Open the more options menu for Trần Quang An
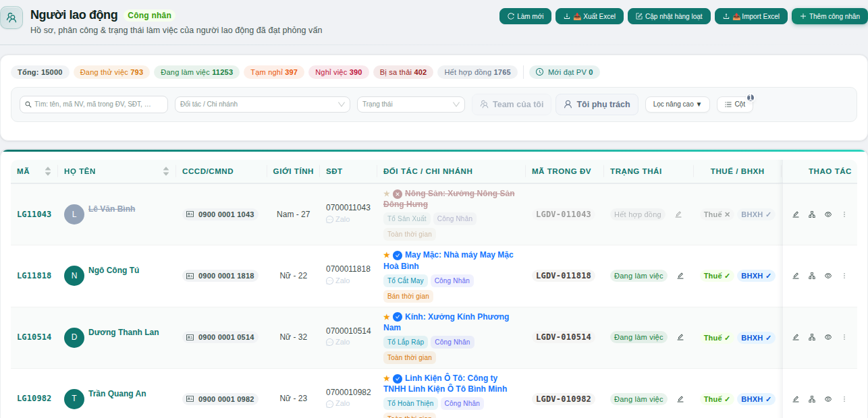The width and height of the screenshot is (868, 418). (x=844, y=399)
